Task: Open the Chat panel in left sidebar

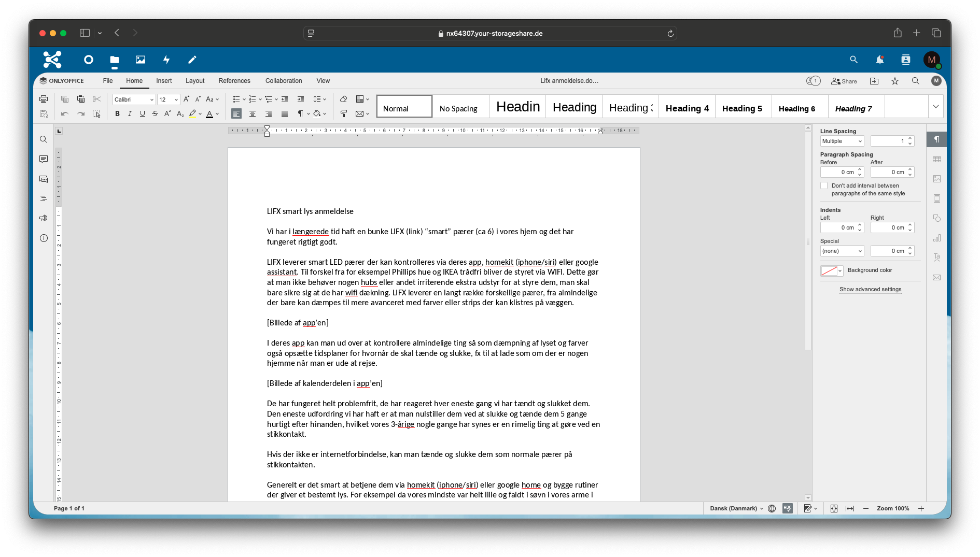Action: [44, 179]
